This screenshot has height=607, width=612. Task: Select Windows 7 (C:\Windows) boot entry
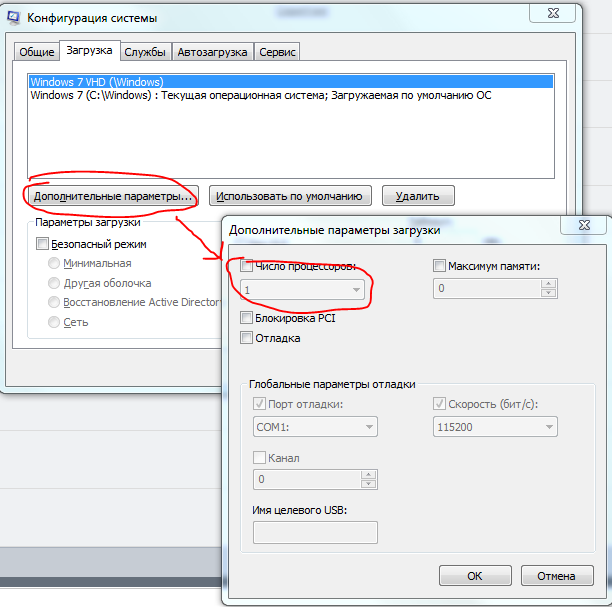(291, 95)
